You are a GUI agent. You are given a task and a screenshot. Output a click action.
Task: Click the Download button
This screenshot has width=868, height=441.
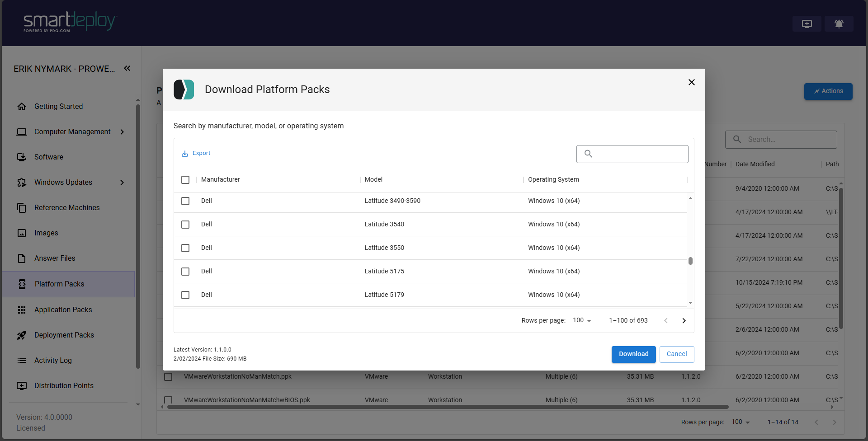[633, 354]
